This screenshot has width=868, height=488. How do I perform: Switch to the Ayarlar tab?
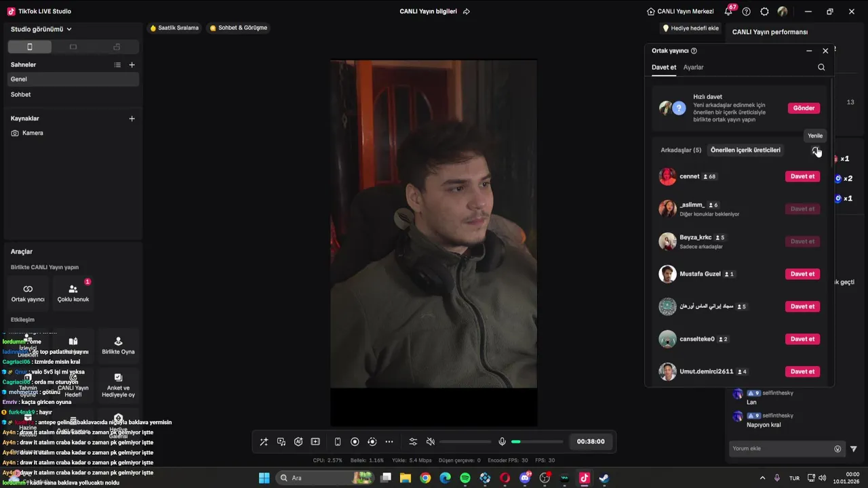pos(693,67)
